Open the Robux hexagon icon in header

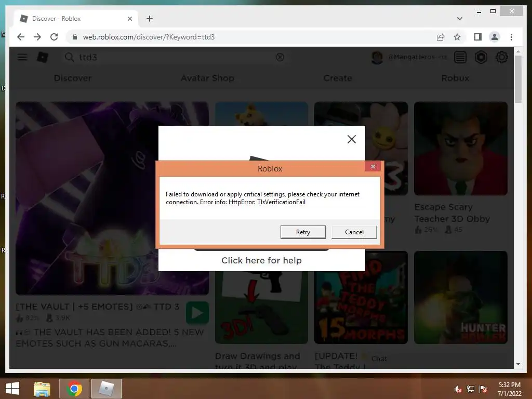[x=481, y=57]
